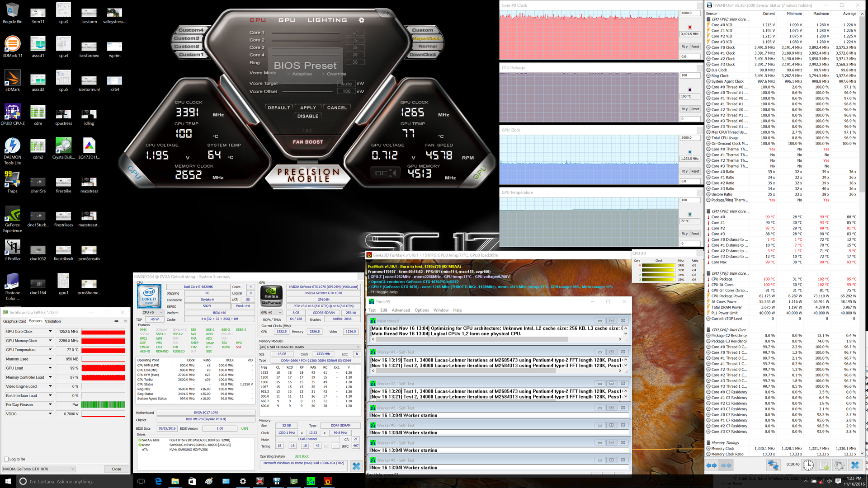Click the HWiNFO sensor window blue X icon
This screenshot has height=488, width=868.
855,465
